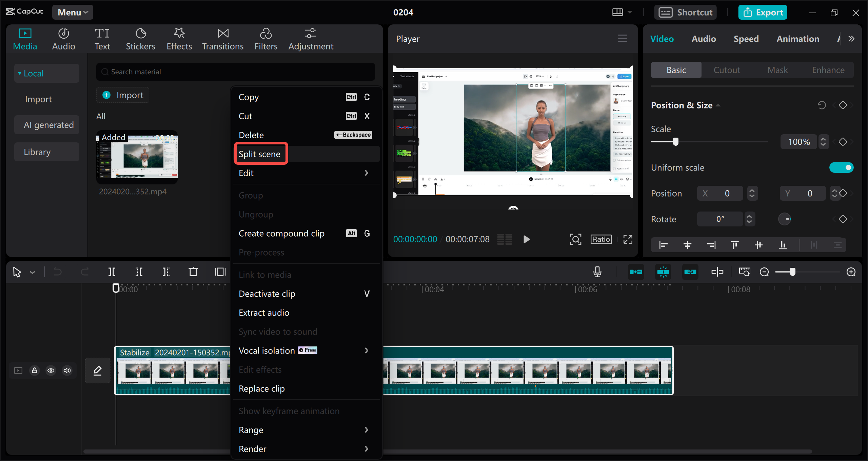The image size is (868, 461).
Task: Expand the Vocal isolation submenu
Action: pos(367,350)
